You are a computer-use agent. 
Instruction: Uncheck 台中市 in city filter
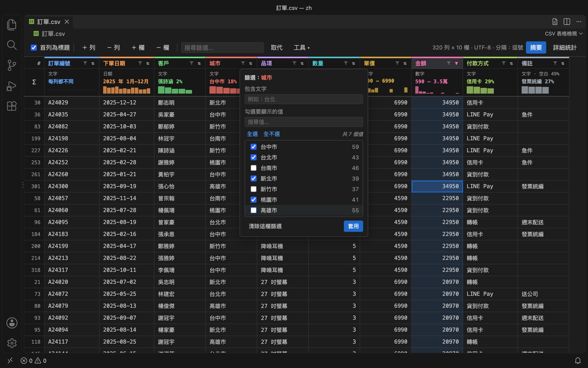coord(253,147)
